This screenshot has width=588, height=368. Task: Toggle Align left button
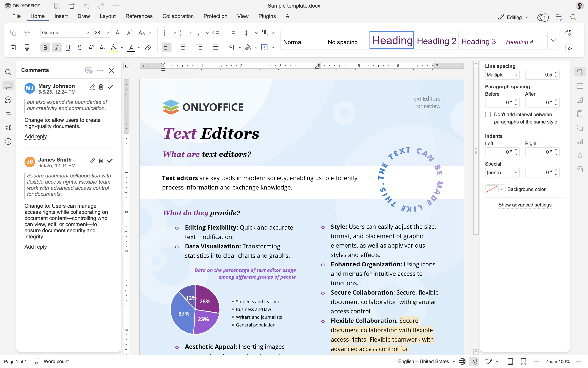(x=166, y=47)
